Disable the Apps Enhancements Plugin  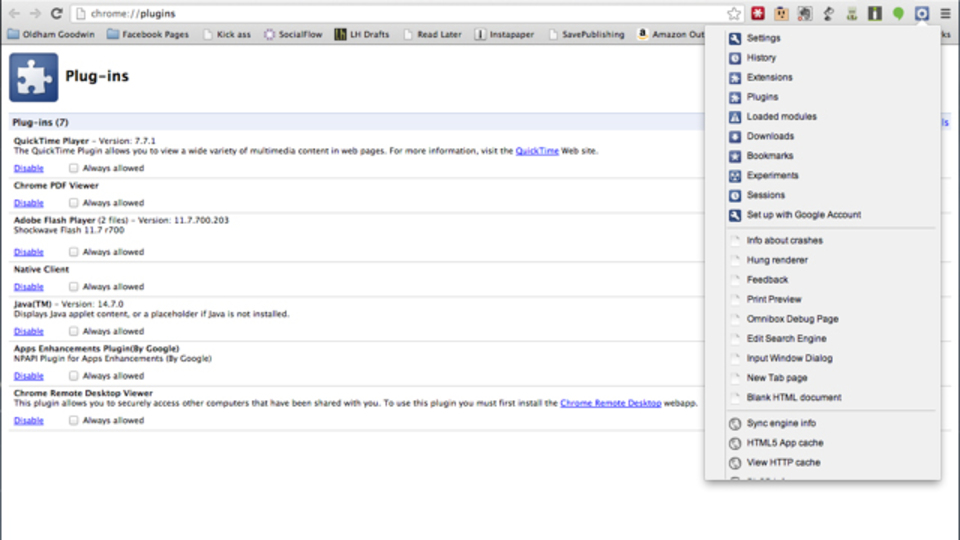[29, 376]
